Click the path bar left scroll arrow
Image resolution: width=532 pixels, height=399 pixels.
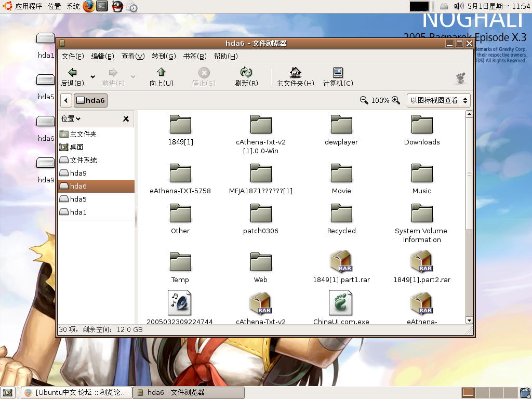click(66, 100)
